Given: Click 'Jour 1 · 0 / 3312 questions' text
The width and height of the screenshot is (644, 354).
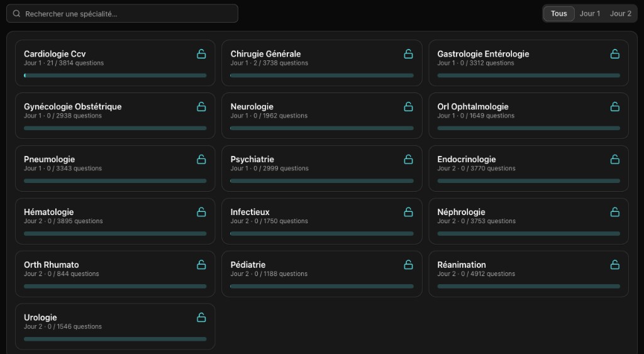Looking at the screenshot, I should (475, 63).
